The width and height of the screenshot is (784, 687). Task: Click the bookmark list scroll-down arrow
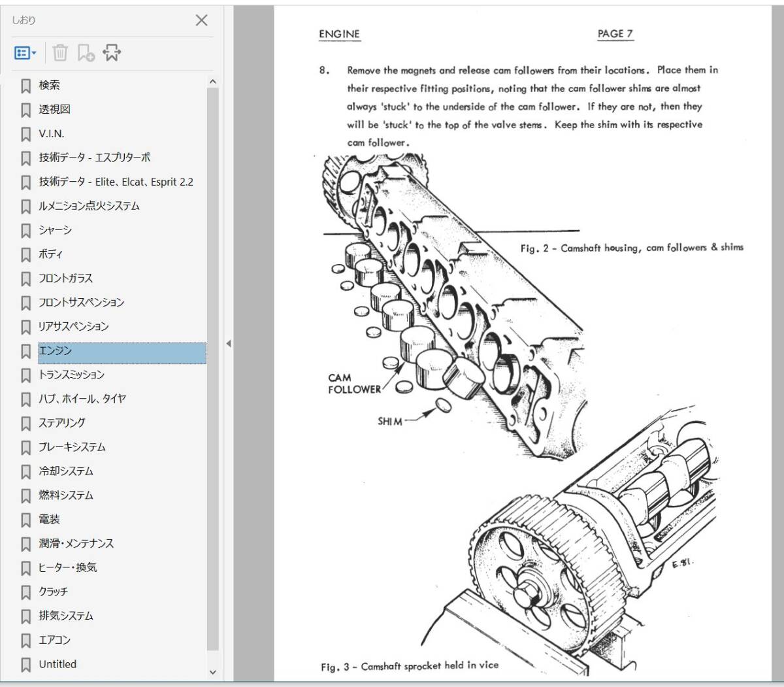click(x=212, y=672)
